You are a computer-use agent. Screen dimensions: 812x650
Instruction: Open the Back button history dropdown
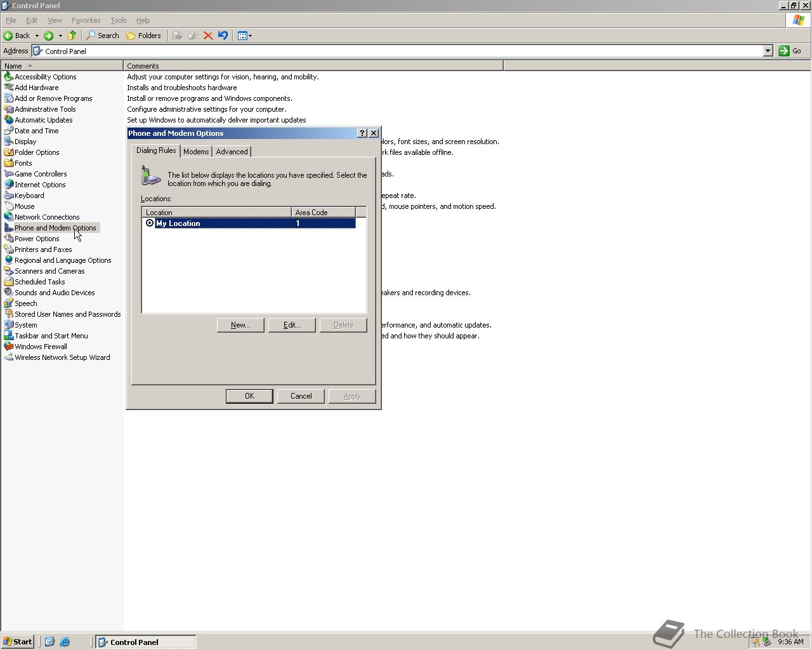37,36
